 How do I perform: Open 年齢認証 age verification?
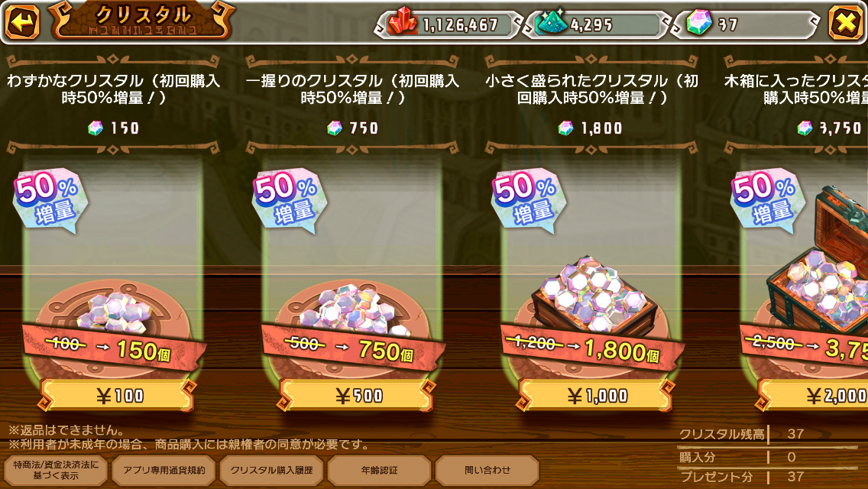coord(379,470)
